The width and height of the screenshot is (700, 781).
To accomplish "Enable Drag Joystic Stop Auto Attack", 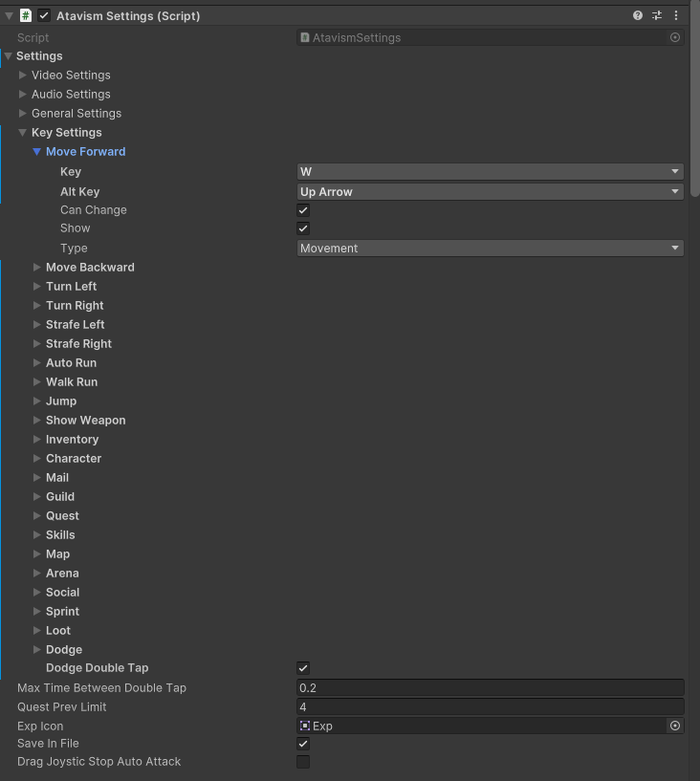I will [x=303, y=762].
